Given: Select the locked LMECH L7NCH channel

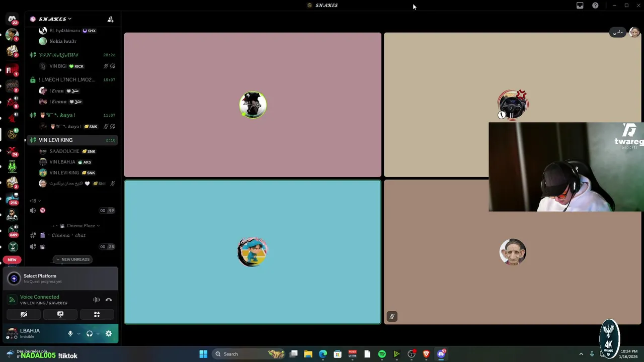Looking at the screenshot, I should click(x=73, y=79).
